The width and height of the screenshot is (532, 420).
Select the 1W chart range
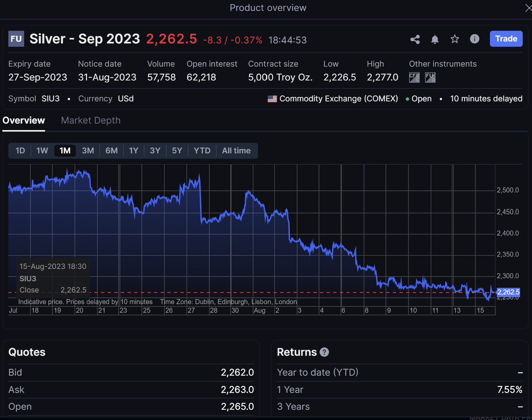[x=42, y=151]
